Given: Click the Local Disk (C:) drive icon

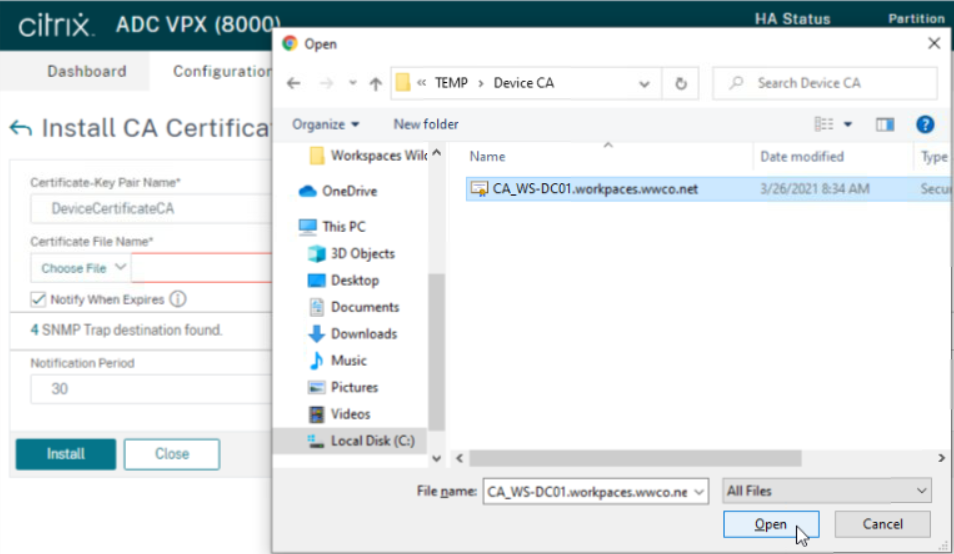Looking at the screenshot, I should 315,441.
